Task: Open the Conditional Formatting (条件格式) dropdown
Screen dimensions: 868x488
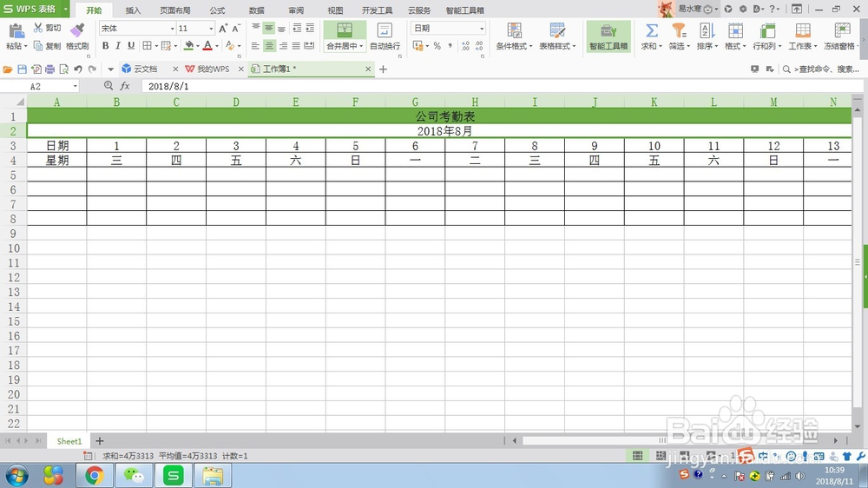Action: [x=514, y=46]
